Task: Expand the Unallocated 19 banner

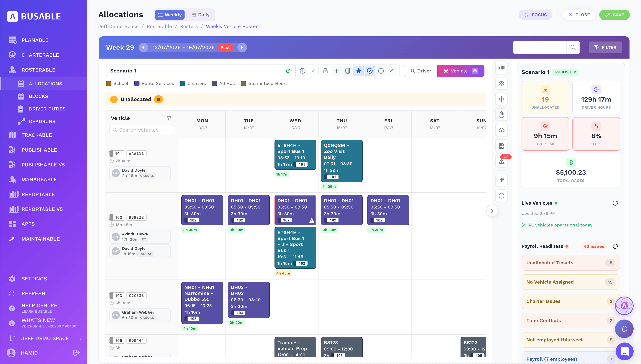Action: tap(295, 99)
